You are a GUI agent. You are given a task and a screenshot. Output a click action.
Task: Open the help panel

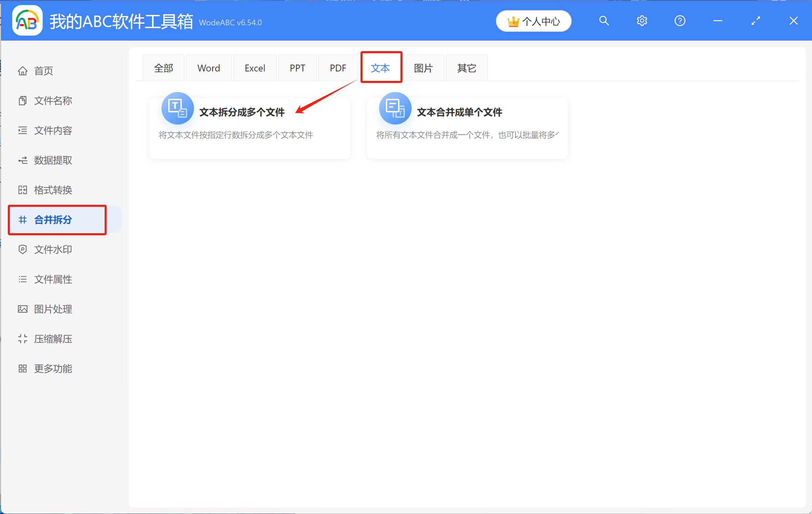tap(680, 21)
